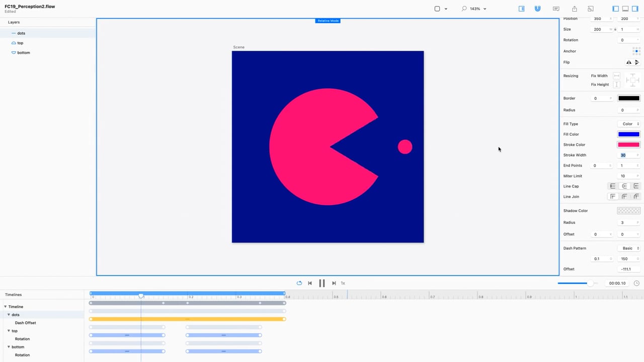Image resolution: width=644 pixels, height=362 pixels.
Task: Select the top layer
Action: 48,43
